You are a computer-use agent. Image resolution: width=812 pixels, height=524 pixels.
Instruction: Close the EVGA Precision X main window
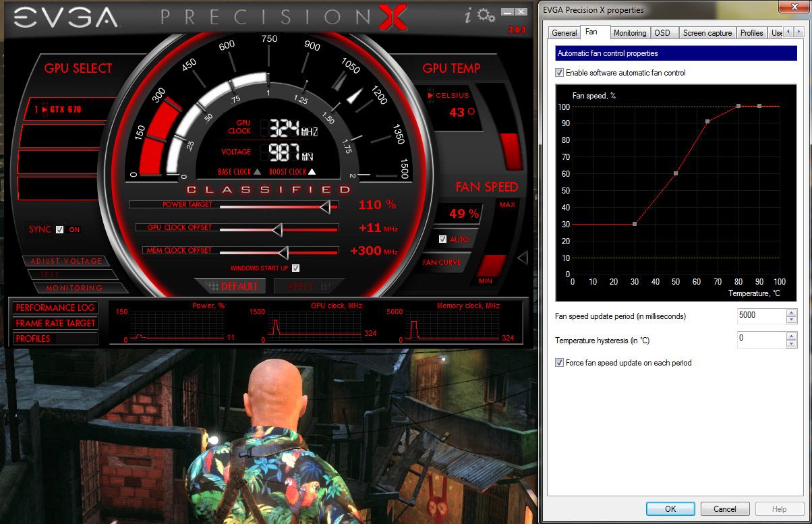[520, 12]
